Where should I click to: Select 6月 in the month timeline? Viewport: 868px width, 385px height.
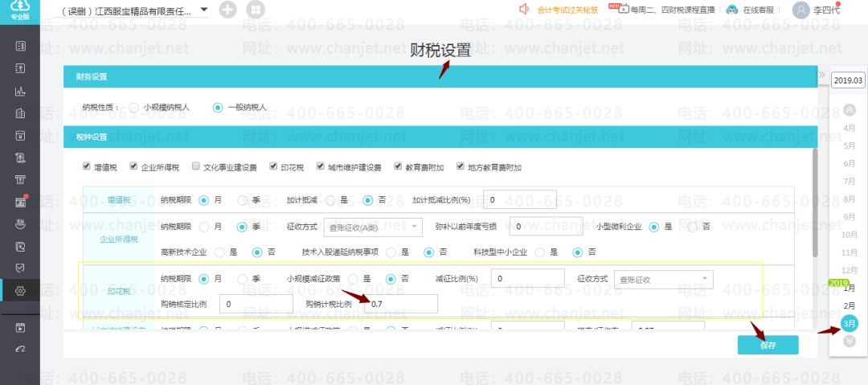tap(849, 163)
